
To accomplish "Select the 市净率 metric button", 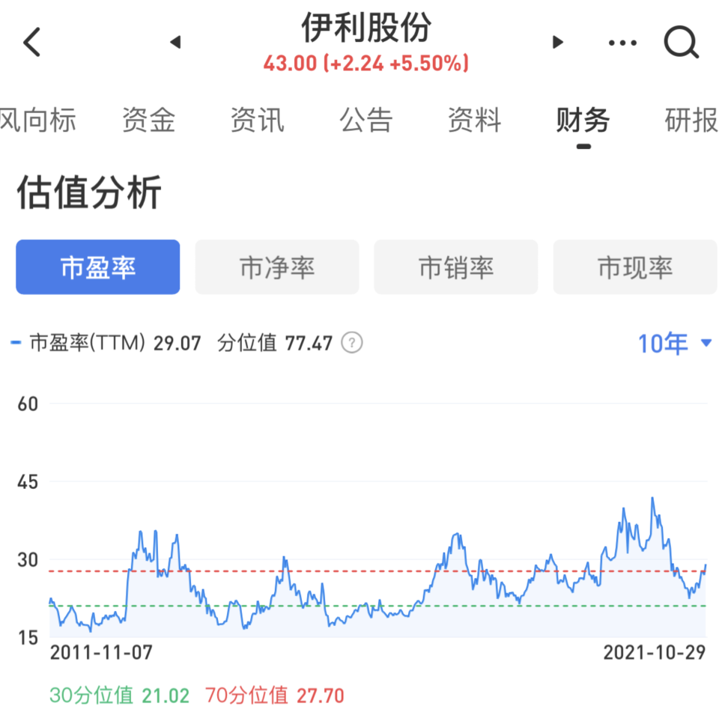I will pos(277,267).
